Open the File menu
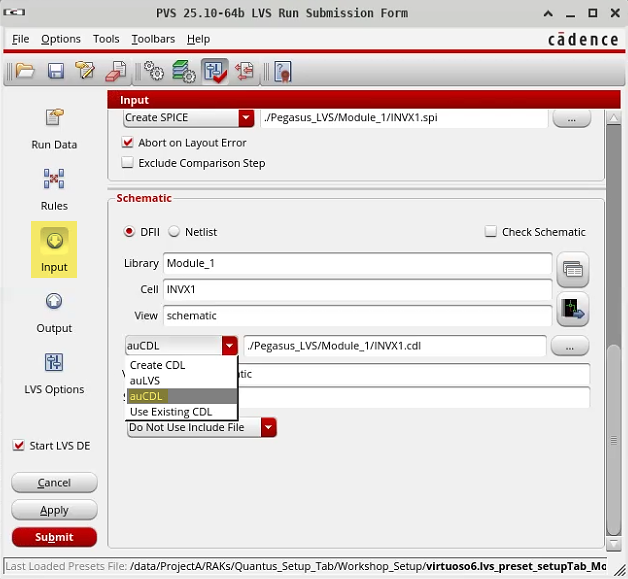 pyautogui.click(x=20, y=39)
